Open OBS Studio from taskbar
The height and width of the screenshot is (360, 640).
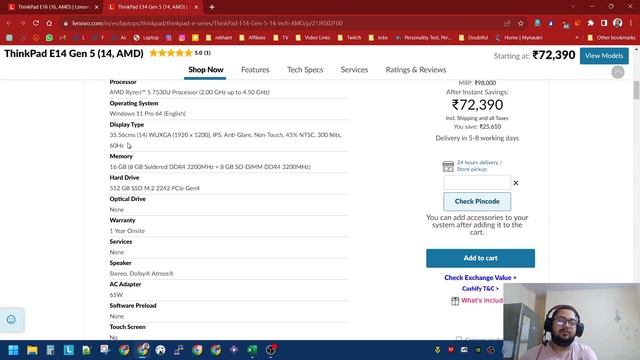coord(271,350)
